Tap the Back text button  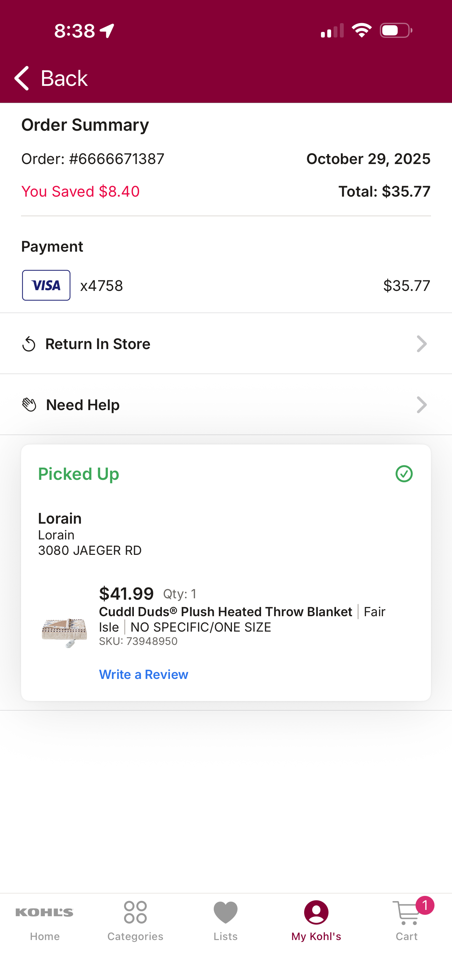pos(64,79)
